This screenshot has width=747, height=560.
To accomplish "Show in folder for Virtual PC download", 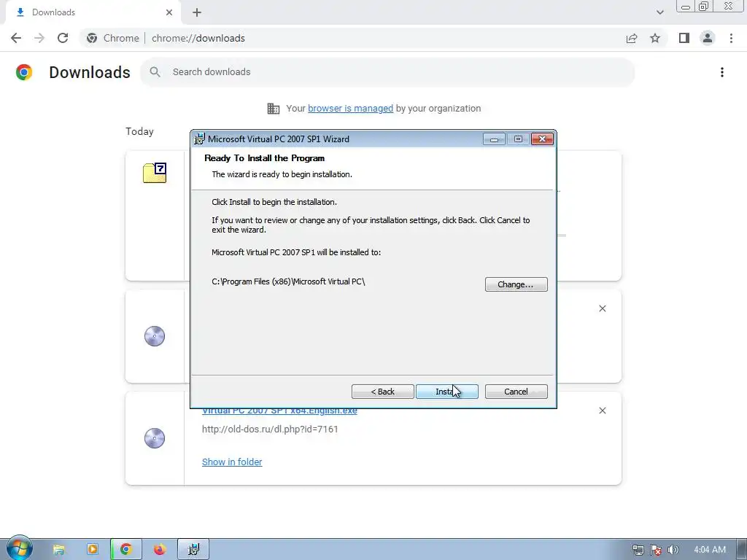I will [x=232, y=462].
